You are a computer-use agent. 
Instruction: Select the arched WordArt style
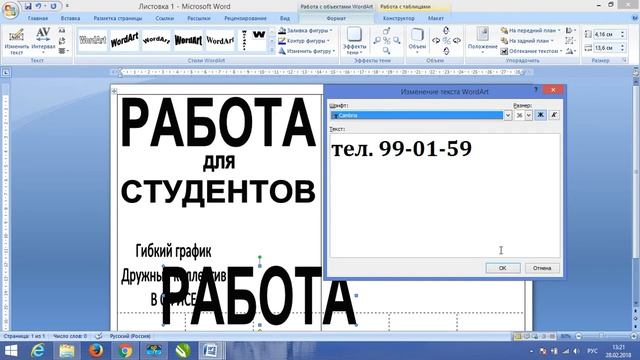156,40
